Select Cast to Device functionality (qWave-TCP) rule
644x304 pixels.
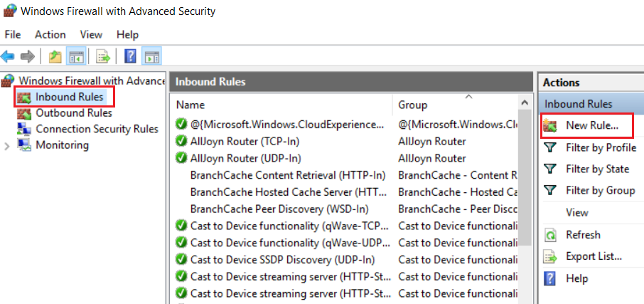[291, 226]
